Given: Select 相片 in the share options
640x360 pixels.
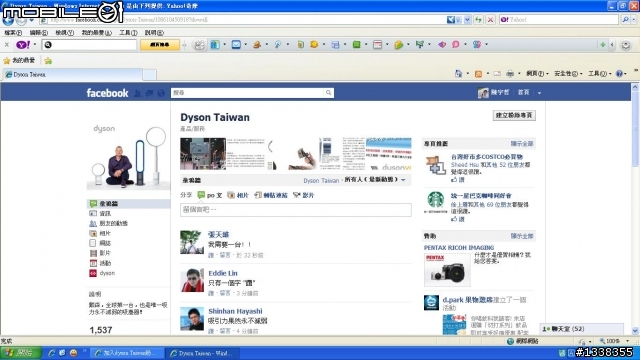Looking at the screenshot, I should coord(238,196).
